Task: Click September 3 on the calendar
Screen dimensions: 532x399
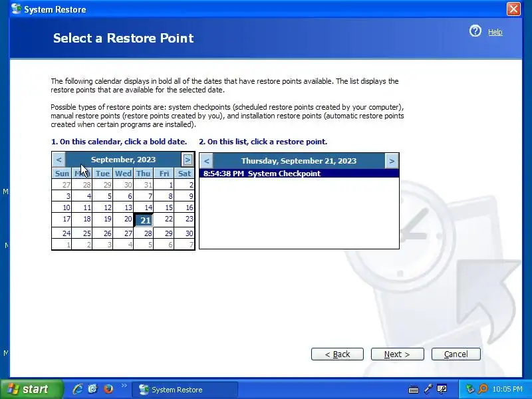Action: 62,196
